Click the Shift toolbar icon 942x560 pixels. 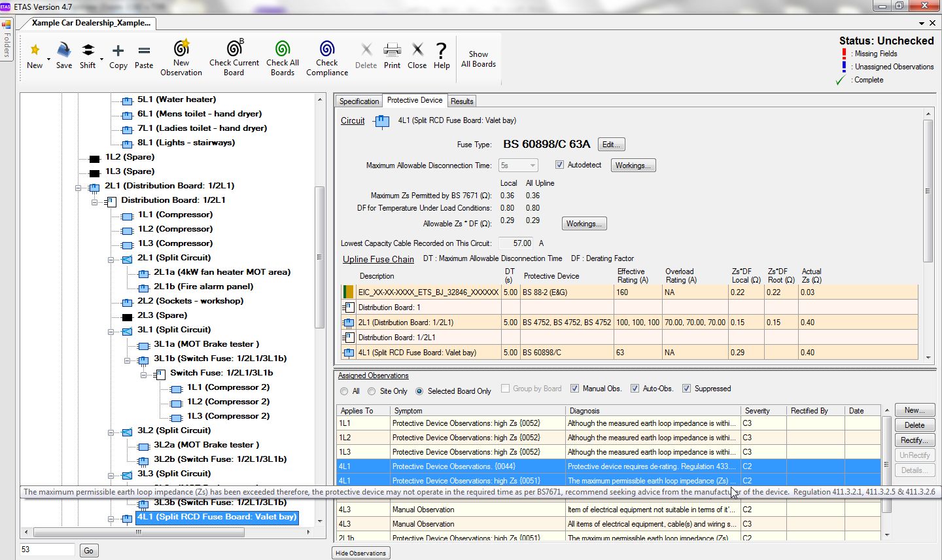(x=88, y=50)
